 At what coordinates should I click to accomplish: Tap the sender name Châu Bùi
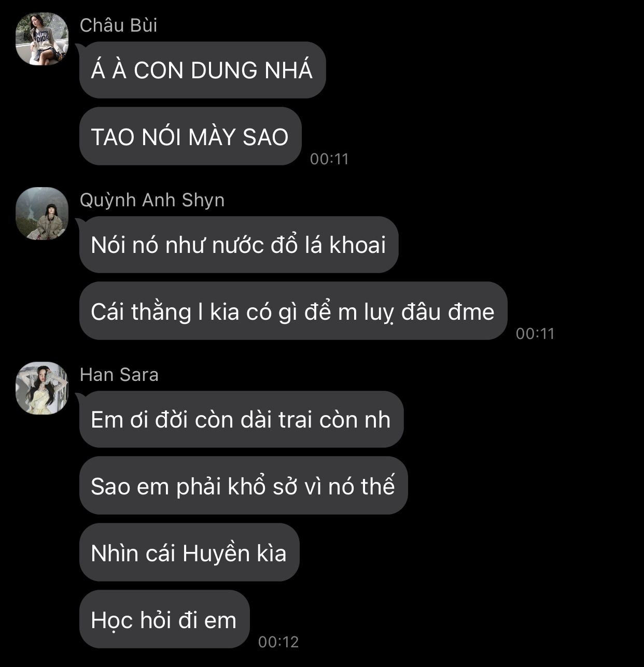pos(118,25)
